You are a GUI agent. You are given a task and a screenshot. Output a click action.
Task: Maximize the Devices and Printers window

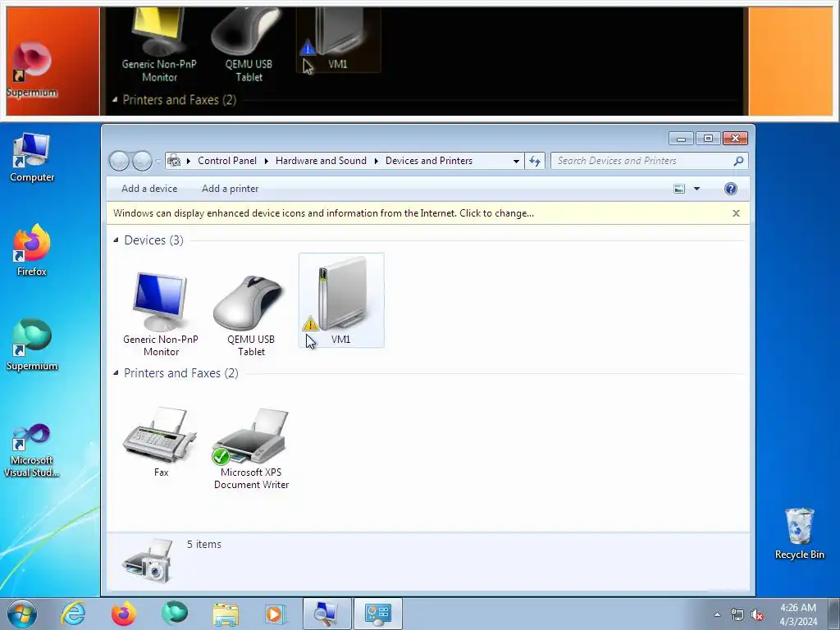pyautogui.click(x=708, y=139)
